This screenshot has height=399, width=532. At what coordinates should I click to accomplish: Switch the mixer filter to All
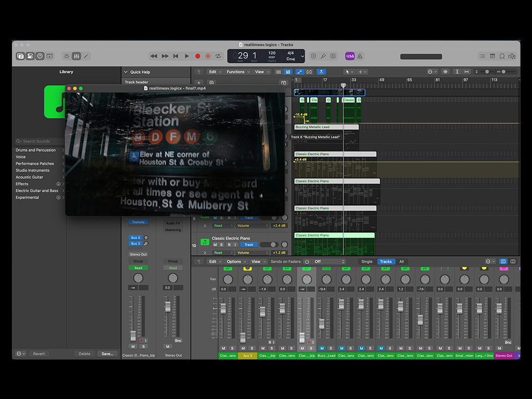pos(402,261)
